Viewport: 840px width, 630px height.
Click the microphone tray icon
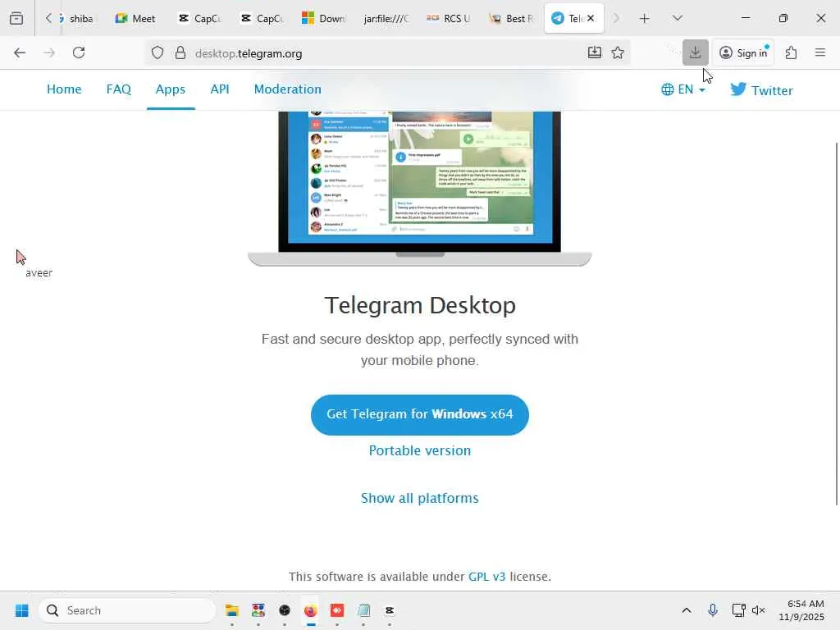pos(713,610)
